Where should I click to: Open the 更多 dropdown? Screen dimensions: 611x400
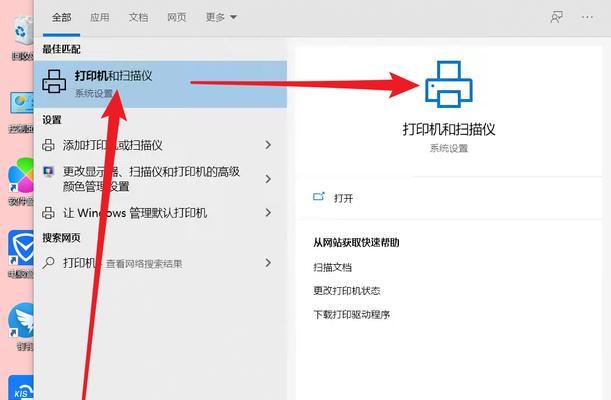221,18
